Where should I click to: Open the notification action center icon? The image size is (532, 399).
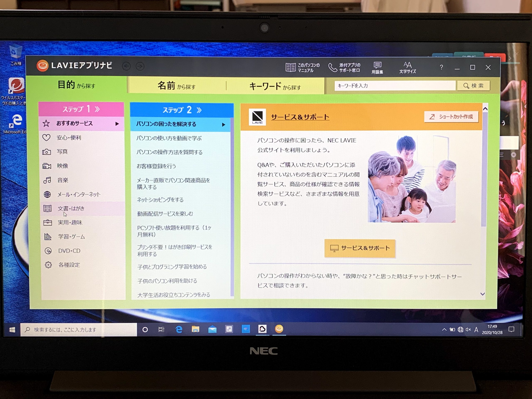coord(511,329)
